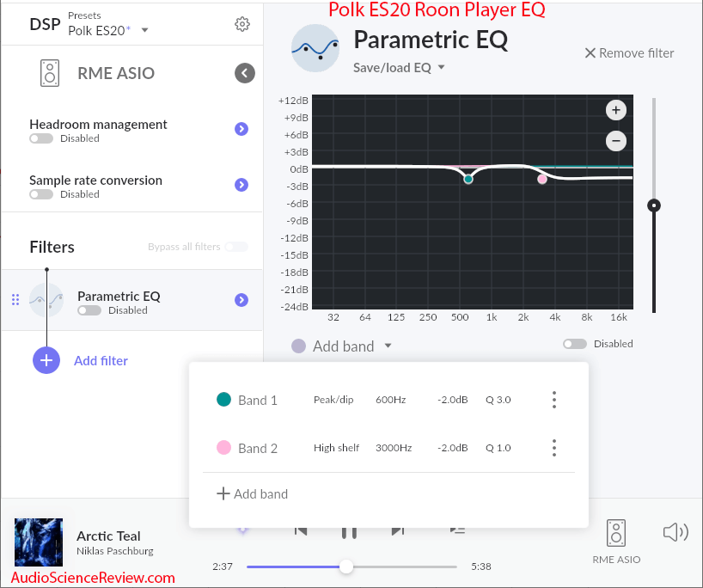Click the Arctic Teal album art thumbnail
This screenshot has width=703, height=588.
pos(39,542)
